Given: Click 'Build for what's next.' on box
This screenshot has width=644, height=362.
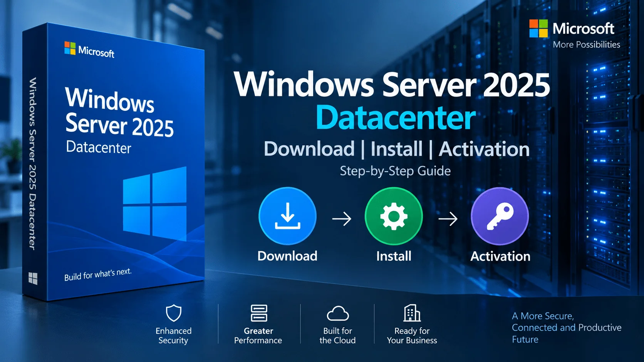Looking at the screenshot, I should pos(98,275).
